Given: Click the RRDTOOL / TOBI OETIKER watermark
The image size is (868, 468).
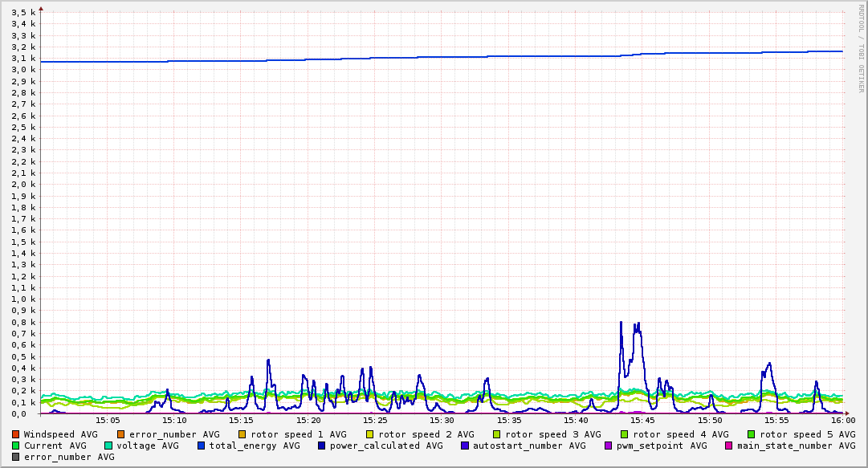Looking at the screenshot, I should [862, 48].
